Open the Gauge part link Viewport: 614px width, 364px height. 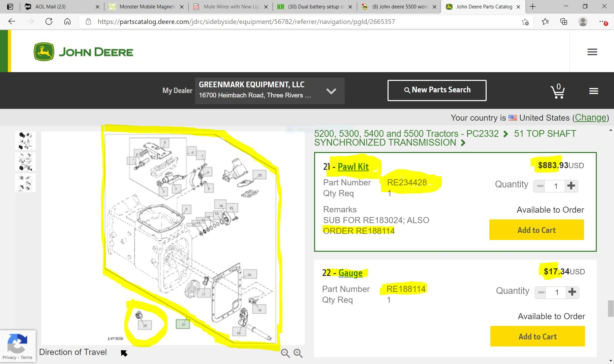point(350,273)
